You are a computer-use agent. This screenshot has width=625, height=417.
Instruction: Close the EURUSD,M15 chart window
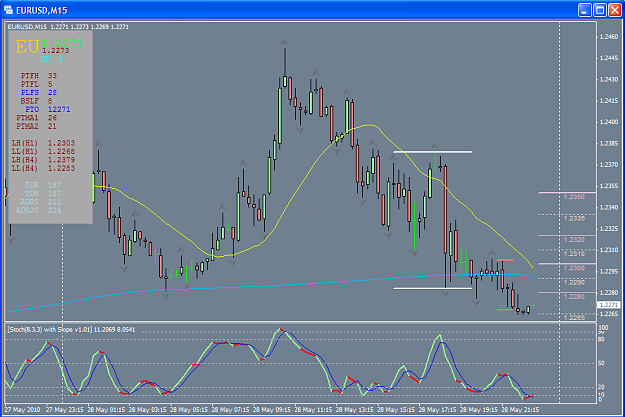click(615, 10)
